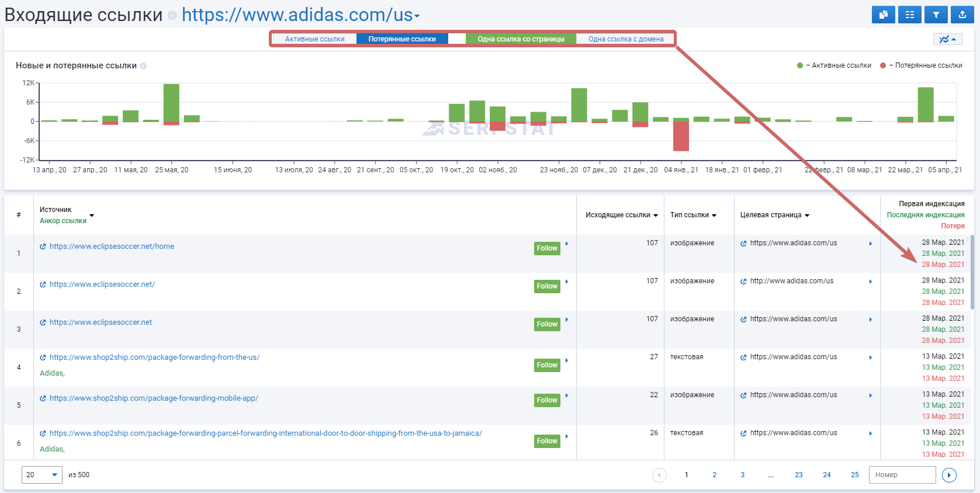Screen dimensions: 980x493
Task: Open source link https://www.eclipsesoccer.net/ in row 2
Action: [102, 284]
